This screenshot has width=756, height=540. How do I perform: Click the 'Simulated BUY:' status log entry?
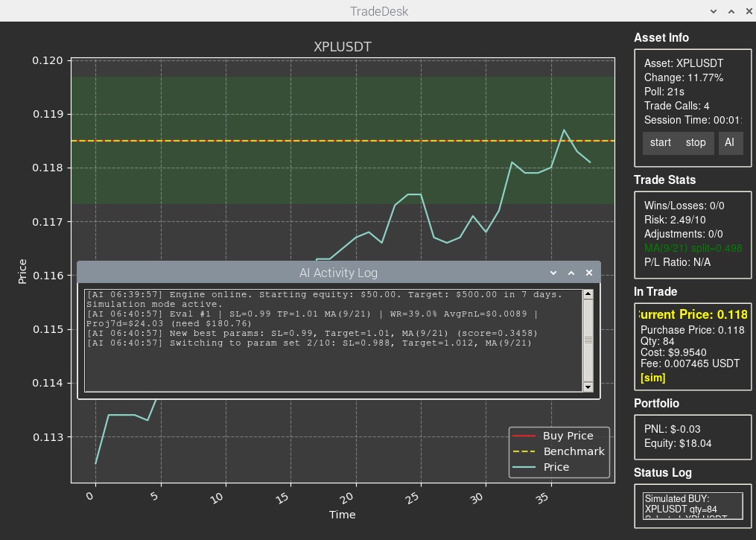[677, 498]
